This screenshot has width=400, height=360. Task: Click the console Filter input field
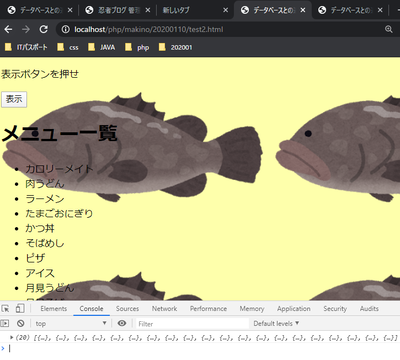pyautogui.click(x=193, y=324)
